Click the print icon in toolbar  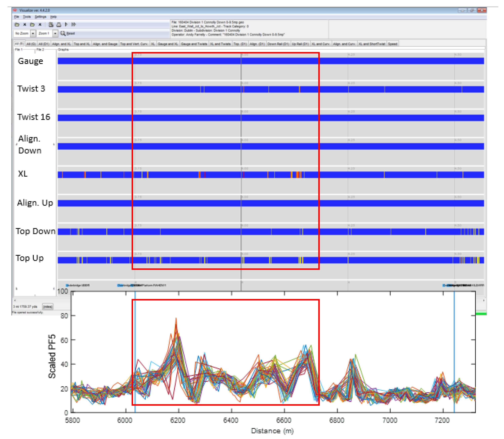click(59, 25)
